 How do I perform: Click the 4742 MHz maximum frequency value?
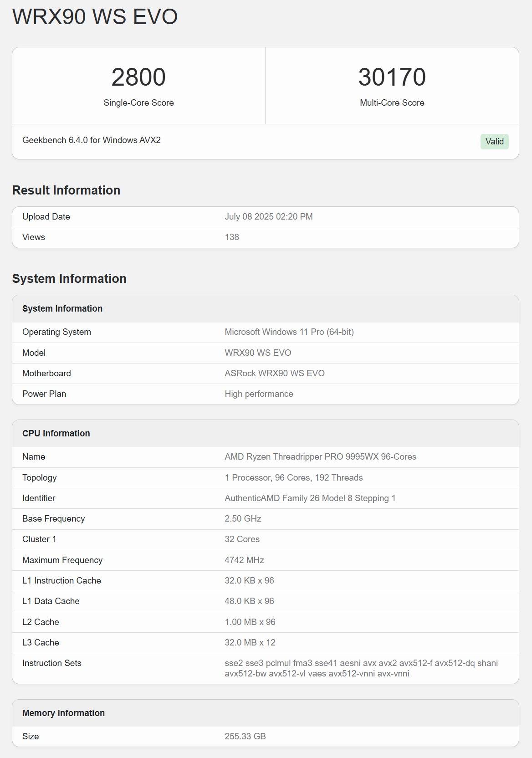coord(244,560)
